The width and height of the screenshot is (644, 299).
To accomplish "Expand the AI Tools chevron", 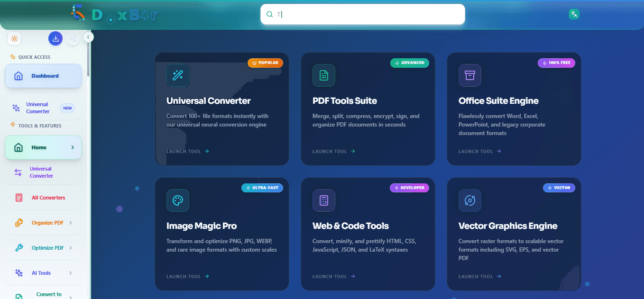I will coord(71,273).
